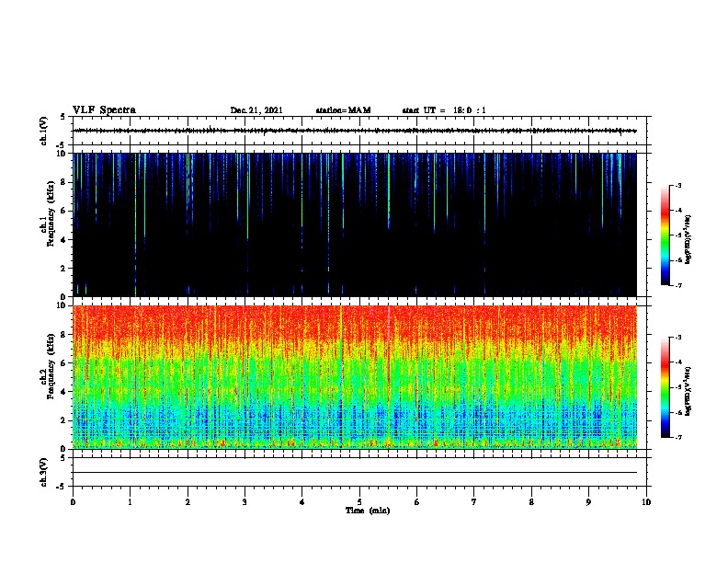Click the "8" kHz tick on ch.1 axis
Image resolution: width=728 pixels, height=563 pixels.
64,182
